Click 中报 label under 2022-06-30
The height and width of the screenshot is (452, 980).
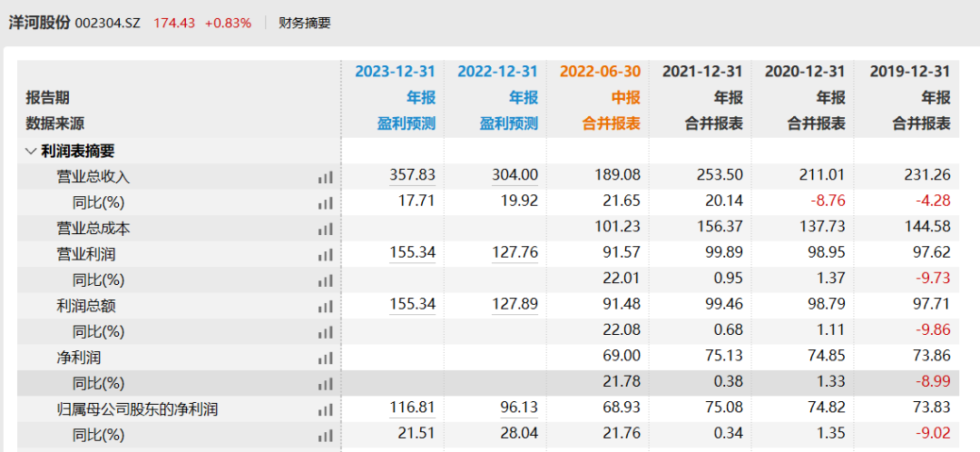point(628,97)
